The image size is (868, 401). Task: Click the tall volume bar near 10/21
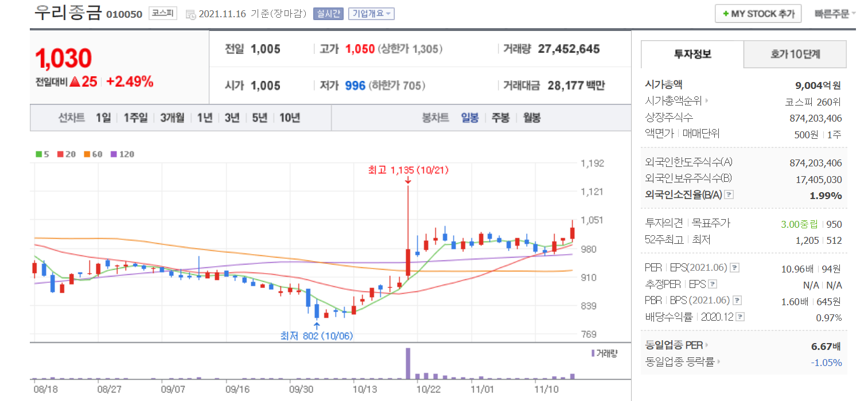click(408, 363)
